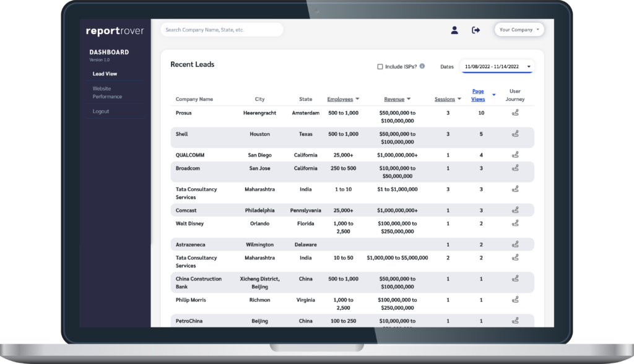
Task: Focus the Search Company Name field
Action: pos(222,30)
